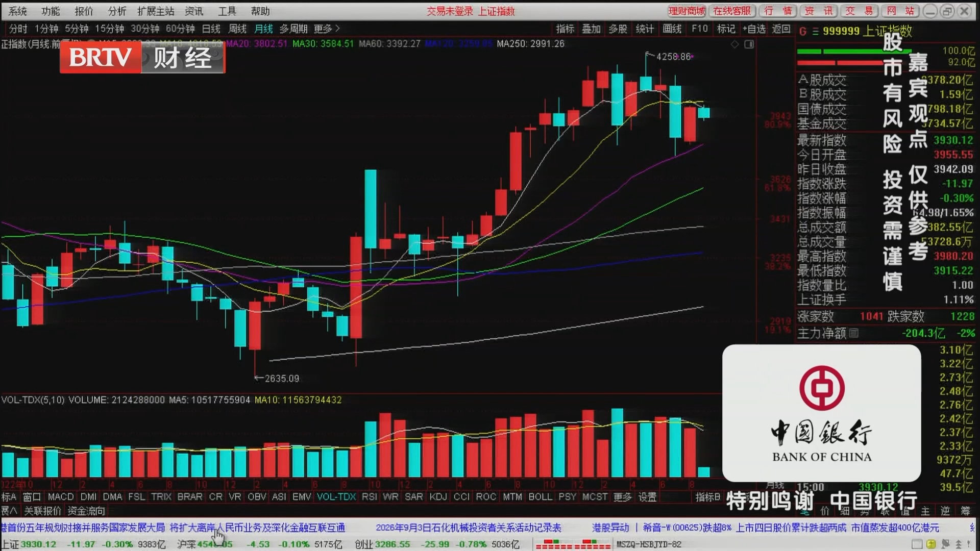980x551 pixels.
Task: Open the 扩展主站 menu
Action: point(156,11)
